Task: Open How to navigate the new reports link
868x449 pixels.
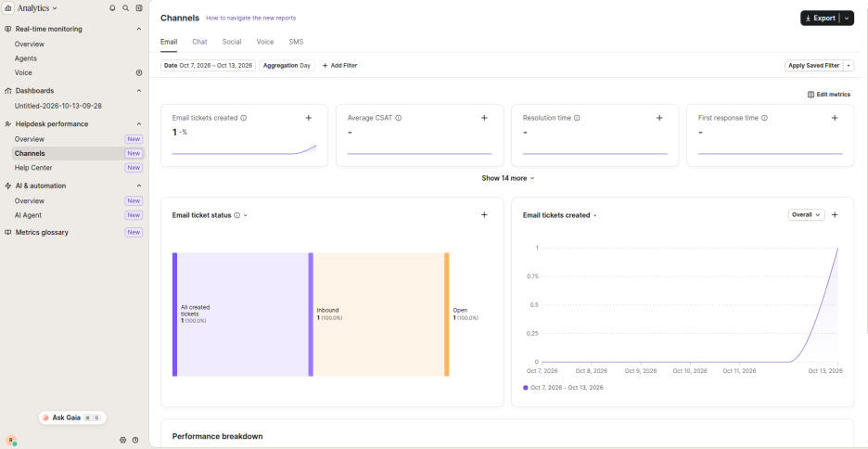Action: click(x=250, y=19)
